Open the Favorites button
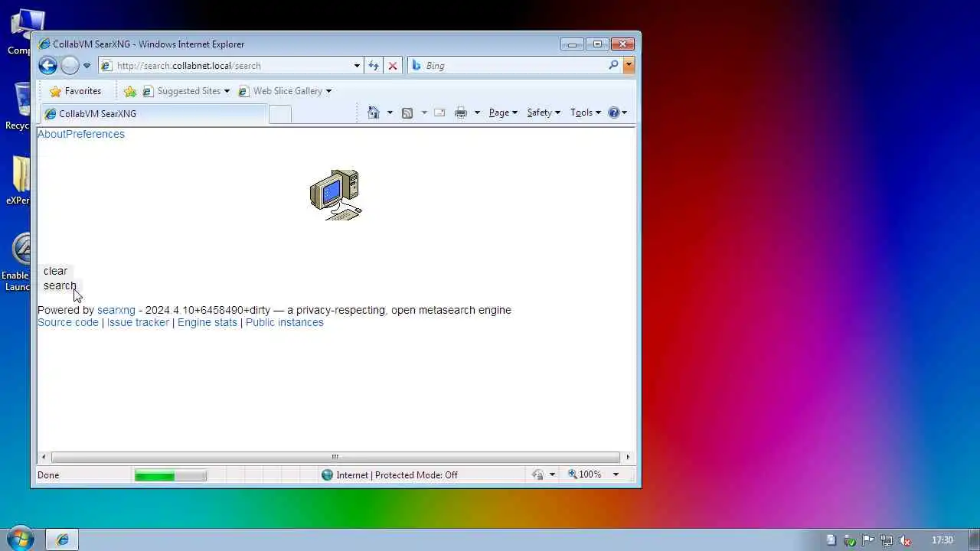This screenshot has width=980, height=551. 75,91
